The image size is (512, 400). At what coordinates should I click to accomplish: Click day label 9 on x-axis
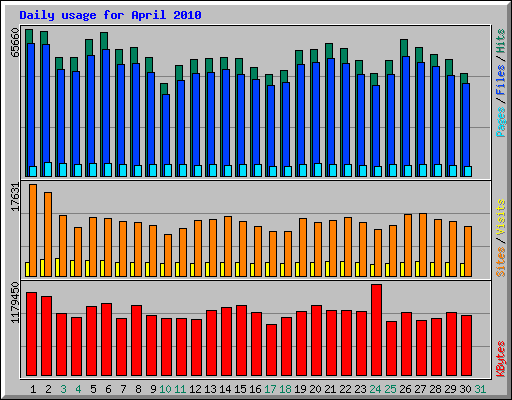[x=153, y=389]
